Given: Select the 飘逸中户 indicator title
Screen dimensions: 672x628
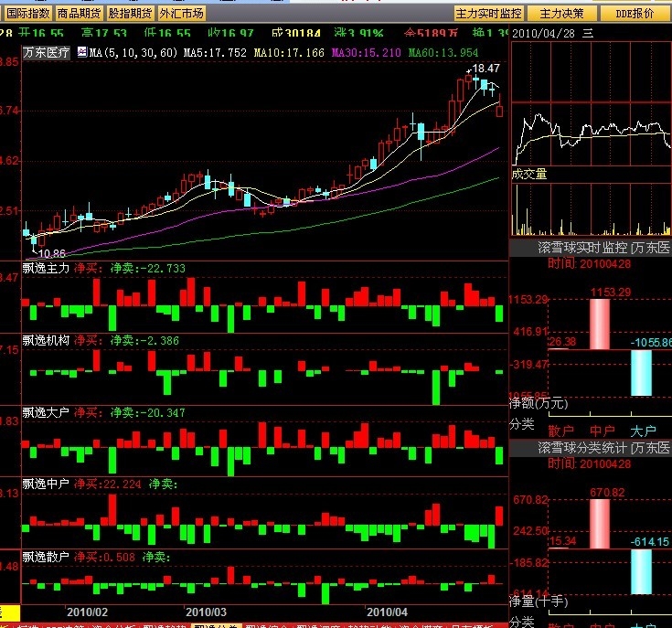Looking at the screenshot, I should [46, 484].
